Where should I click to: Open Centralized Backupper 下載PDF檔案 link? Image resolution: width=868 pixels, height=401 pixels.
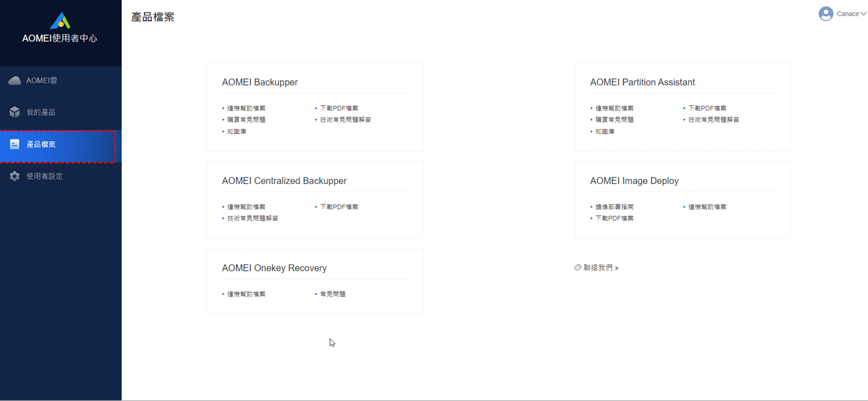[339, 207]
